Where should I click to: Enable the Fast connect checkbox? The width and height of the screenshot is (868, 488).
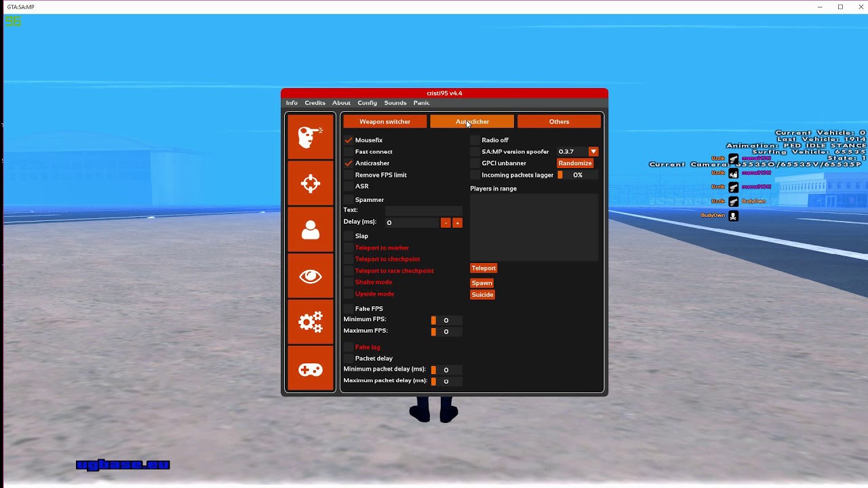pyautogui.click(x=349, y=152)
